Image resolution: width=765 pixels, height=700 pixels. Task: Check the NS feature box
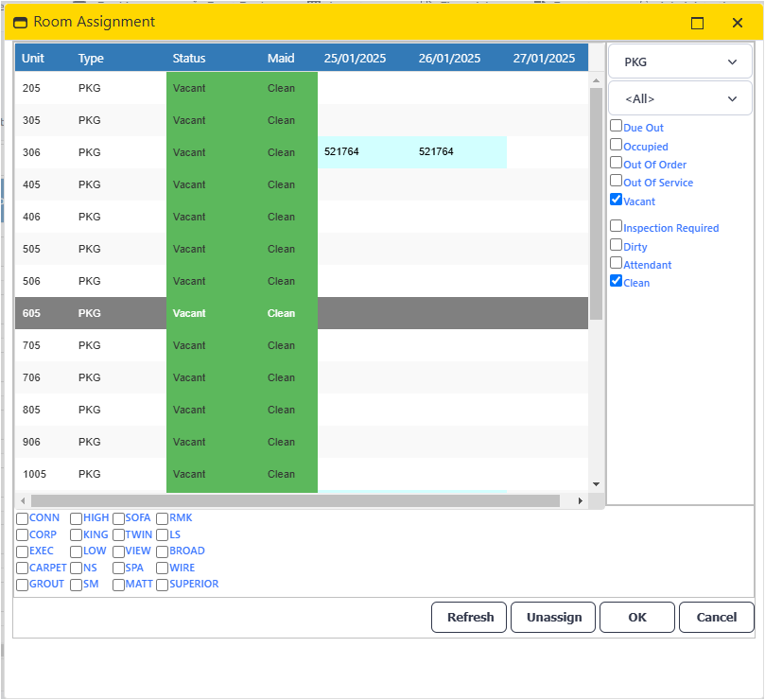(x=76, y=569)
